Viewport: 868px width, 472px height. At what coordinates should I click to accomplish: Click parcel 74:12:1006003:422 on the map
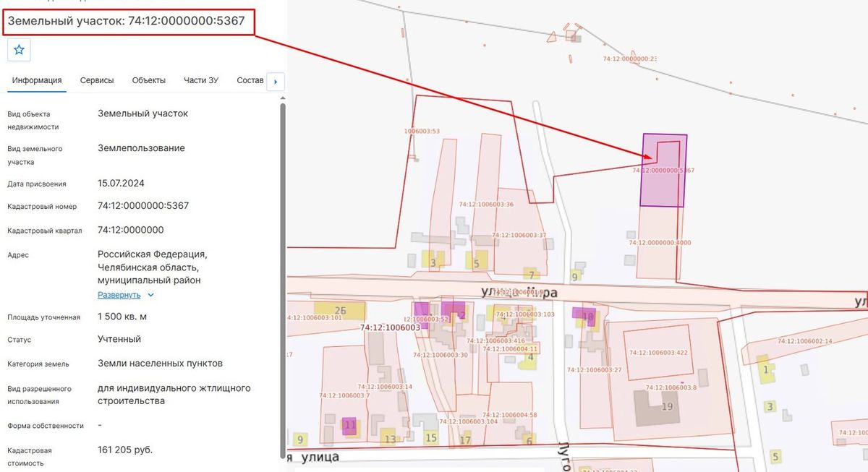coord(659,353)
